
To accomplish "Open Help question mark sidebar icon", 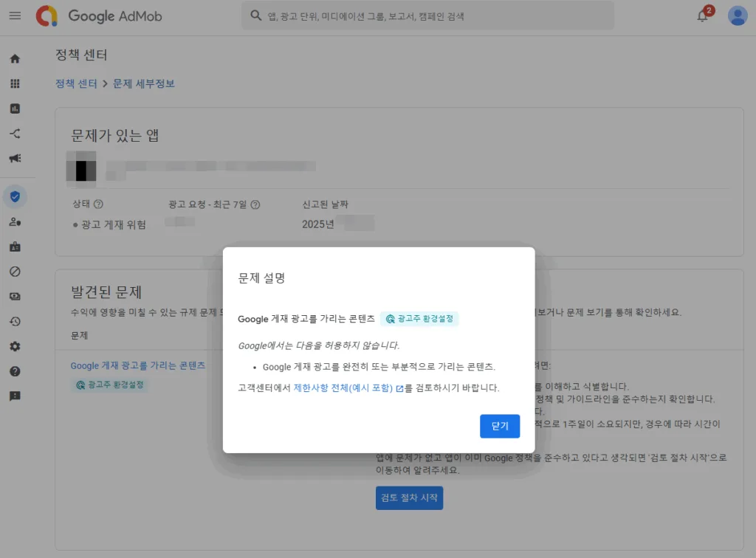I will 15,371.
